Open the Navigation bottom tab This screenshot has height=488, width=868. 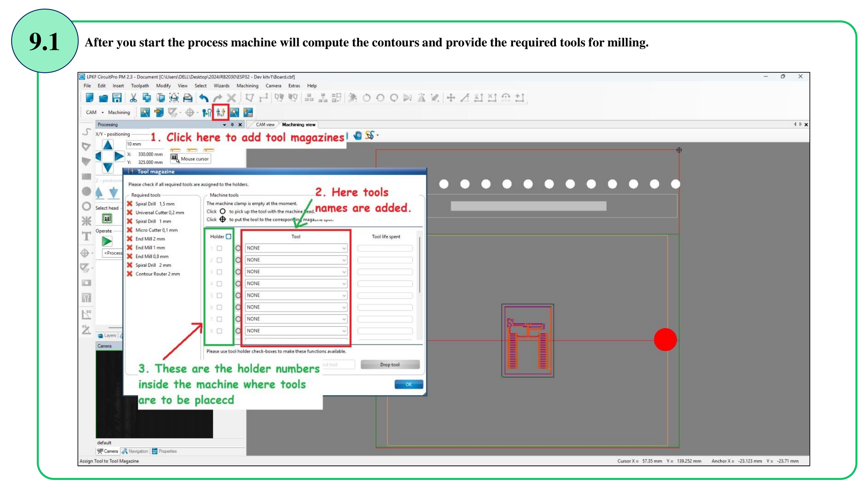tap(135, 451)
